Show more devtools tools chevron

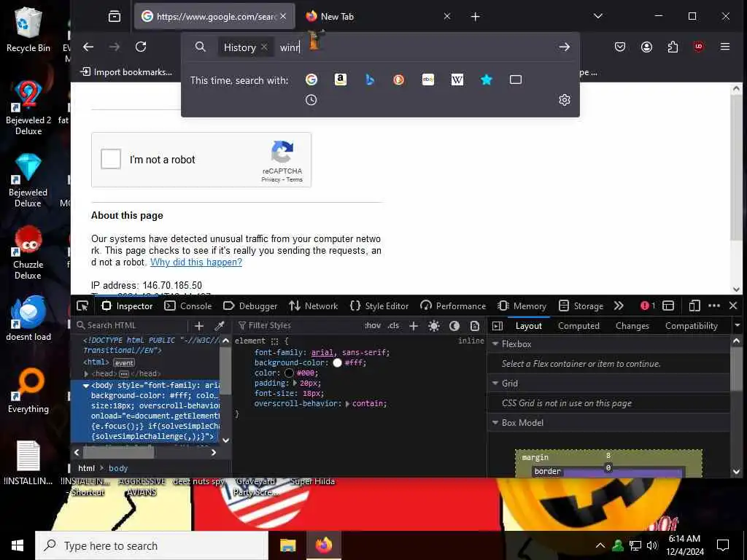coord(619,306)
